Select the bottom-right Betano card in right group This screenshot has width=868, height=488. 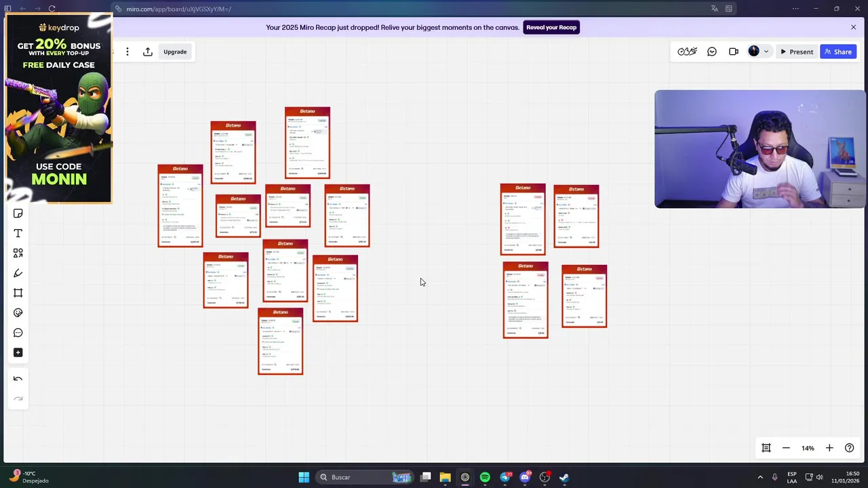(585, 296)
